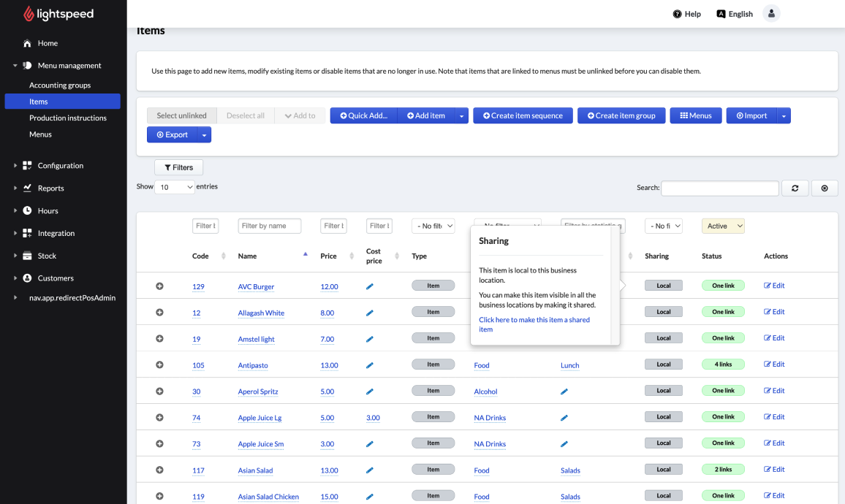The image size is (845, 504).
Task: Open Help in top bar
Action: (x=687, y=14)
